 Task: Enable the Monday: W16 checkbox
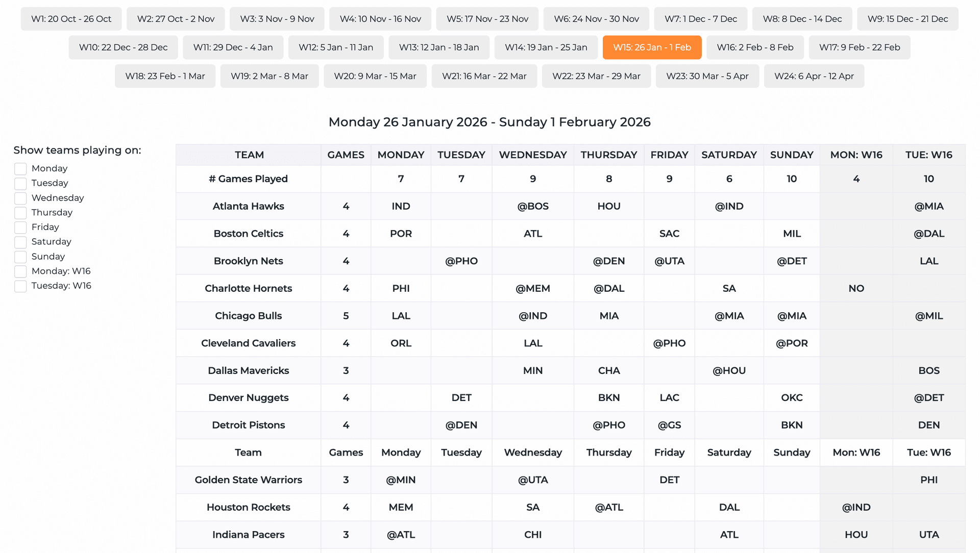click(x=20, y=271)
